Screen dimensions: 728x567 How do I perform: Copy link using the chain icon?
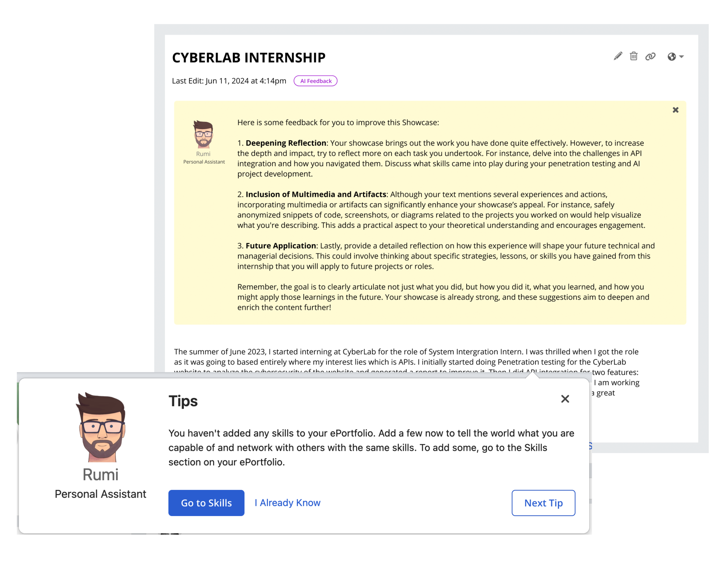(x=650, y=57)
